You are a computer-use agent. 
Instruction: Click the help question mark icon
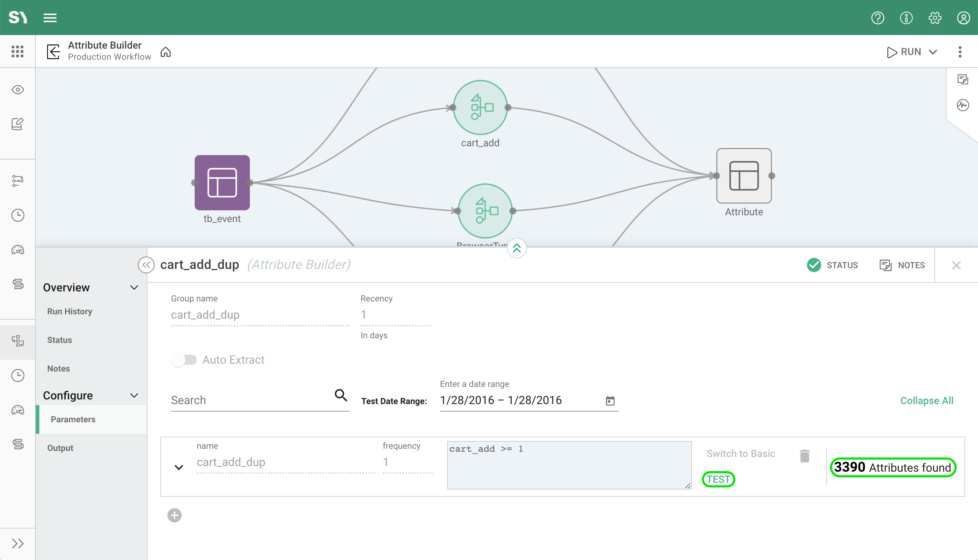(877, 18)
